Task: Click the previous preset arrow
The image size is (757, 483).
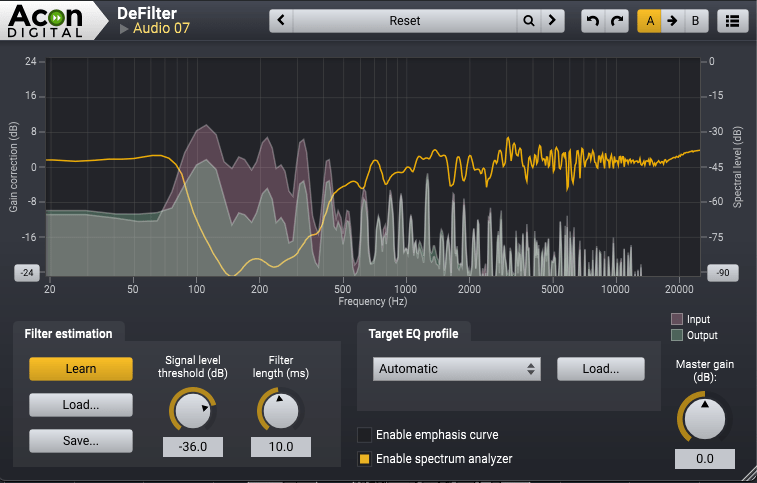Action: click(281, 21)
